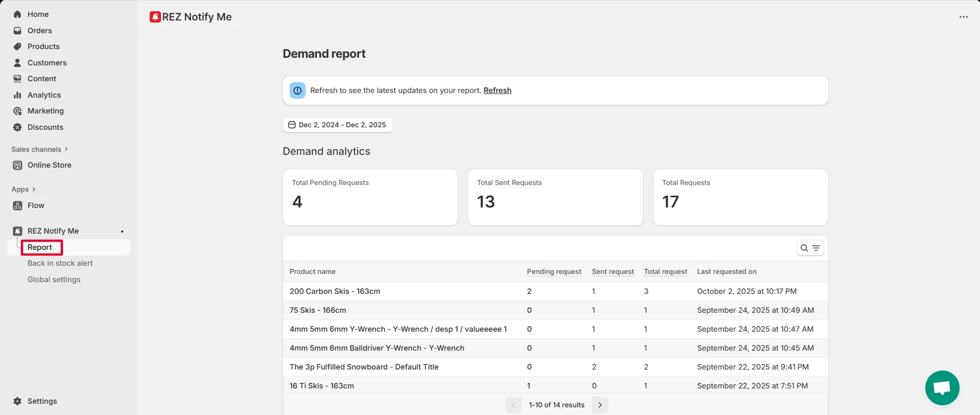Screen dimensions: 980x415
Task: Expand the Sales channels section
Action: tap(40, 149)
